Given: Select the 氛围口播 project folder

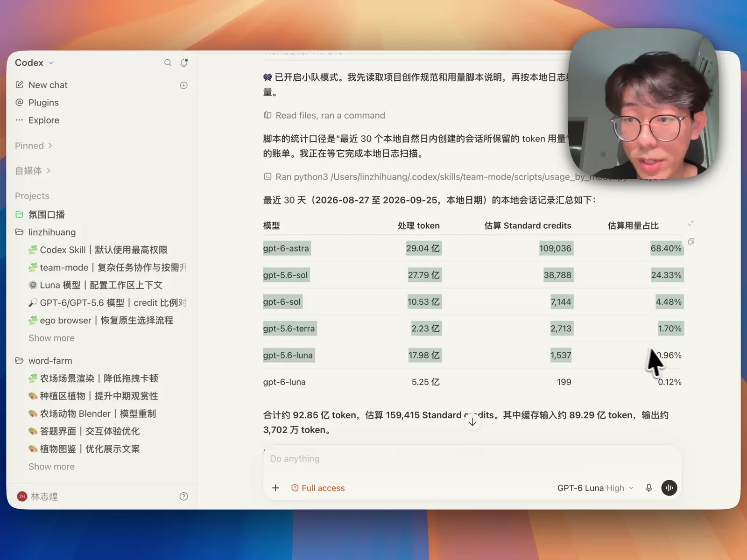Looking at the screenshot, I should pyautogui.click(x=40, y=214).
